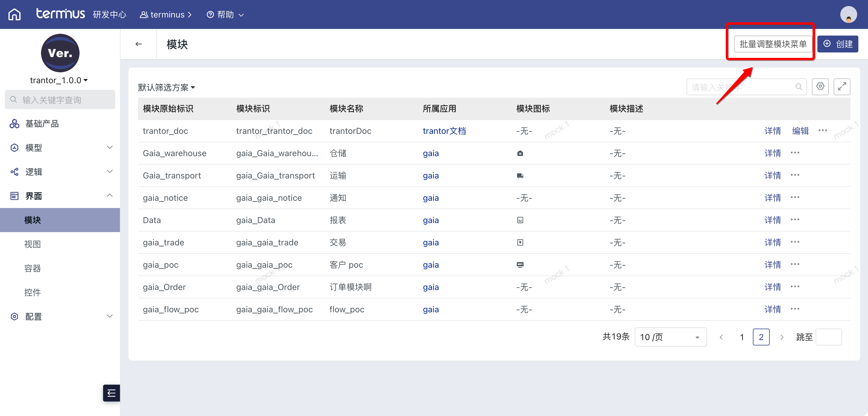The height and width of the screenshot is (416, 868).
Task: Open gaia app link in Data row
Action: 431,220
